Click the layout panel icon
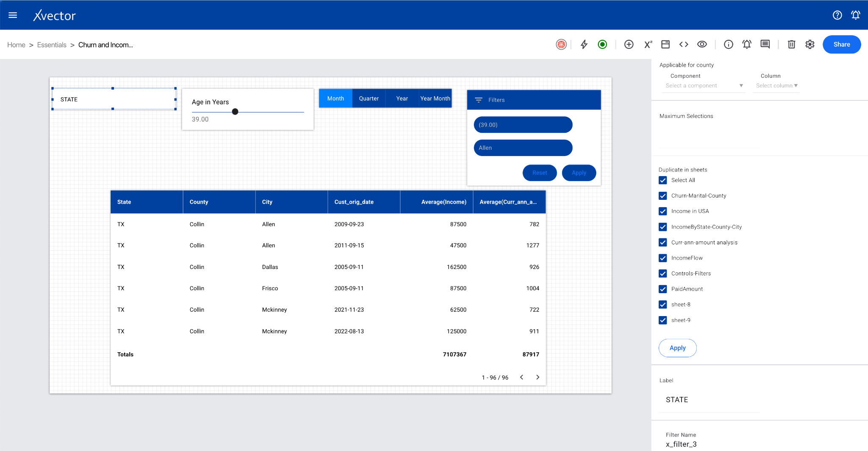Screen dimensions: 868x451 coord(665,45)
